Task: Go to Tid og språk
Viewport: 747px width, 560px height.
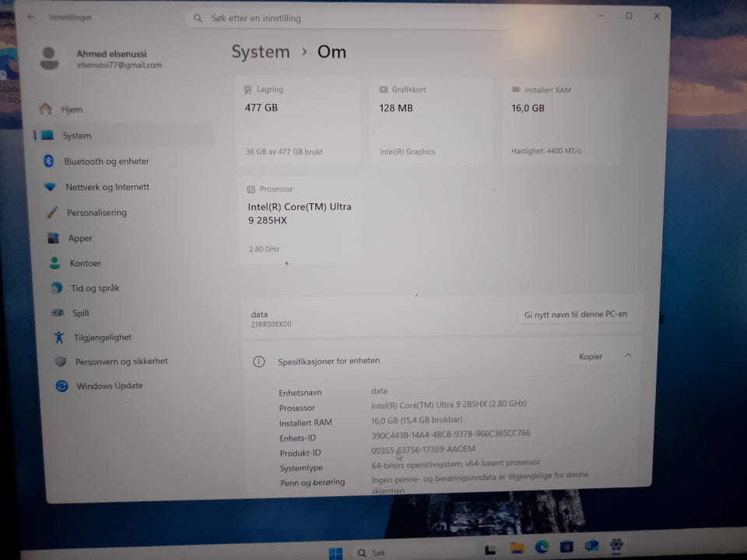Action: coord(95,288)
